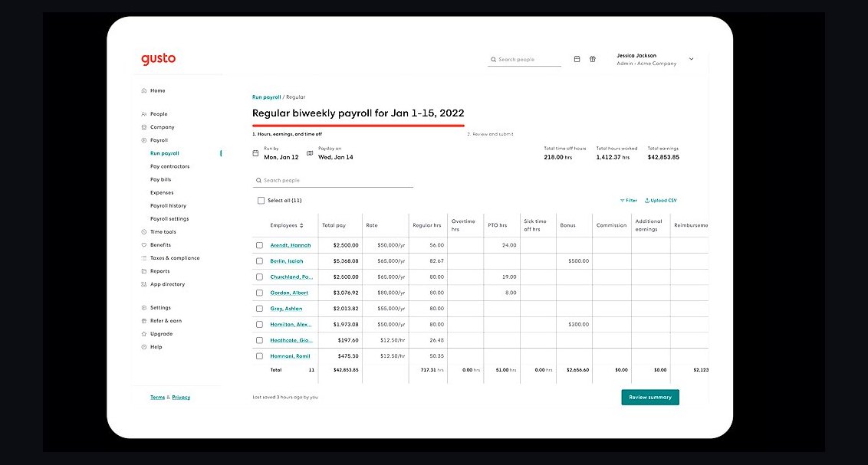868x465 pixels.
Task: Sort by the Employees column arrows
Action: [x=301, y=225]
